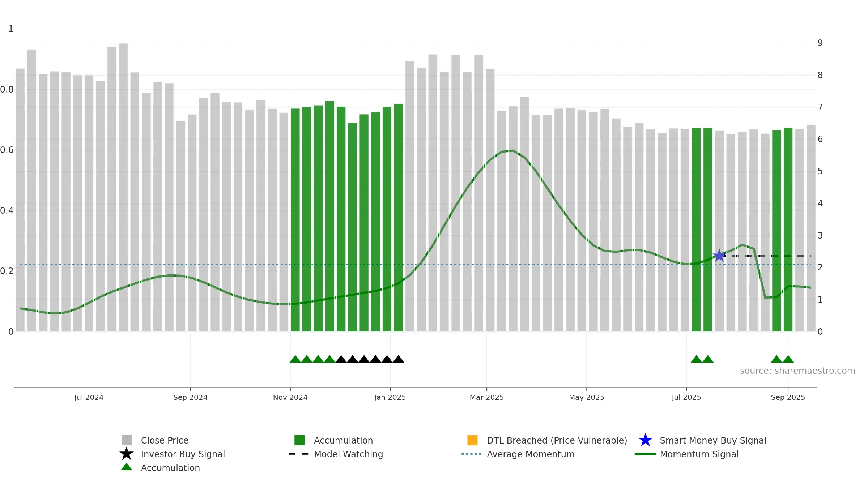
Task: Click the Sep 2024 axis label
Action: [x=190, y=397]
